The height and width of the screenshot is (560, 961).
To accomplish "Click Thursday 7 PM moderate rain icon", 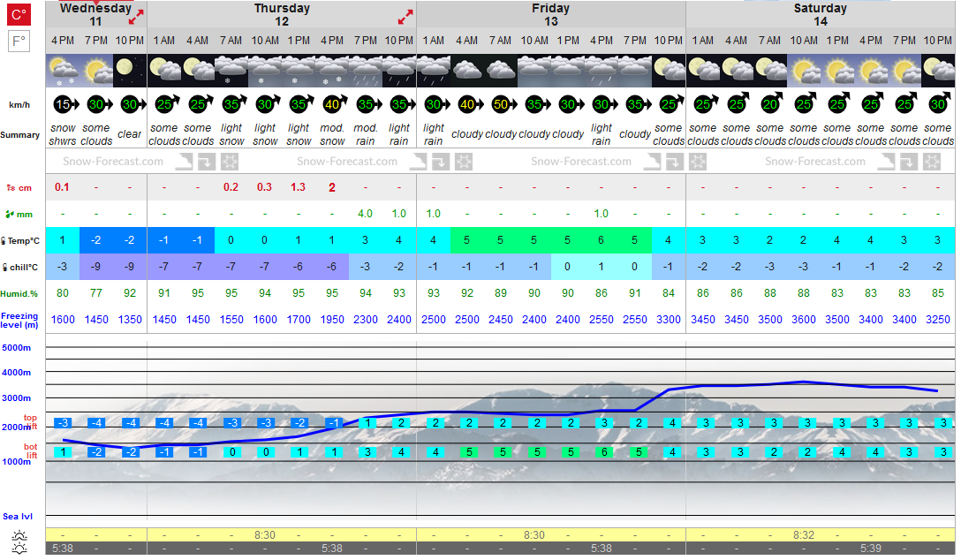I will 366,71.
